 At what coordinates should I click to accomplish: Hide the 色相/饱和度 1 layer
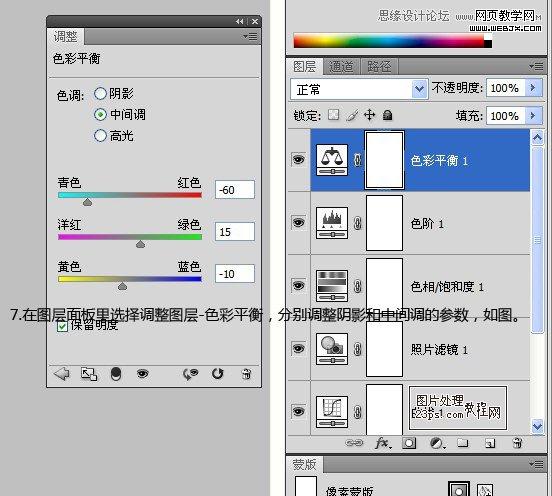point(299,285)
